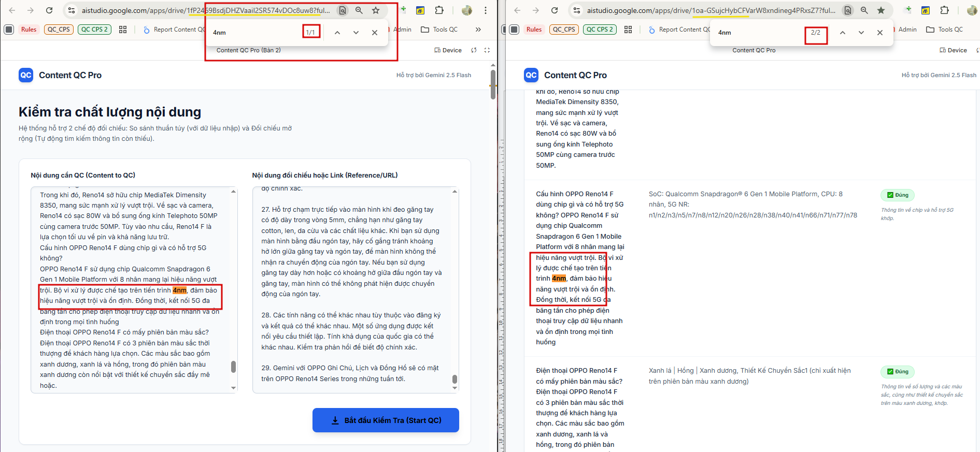980x452 pixels.
Task: Open site information icon in left address bar
Action: click(72, 10)
